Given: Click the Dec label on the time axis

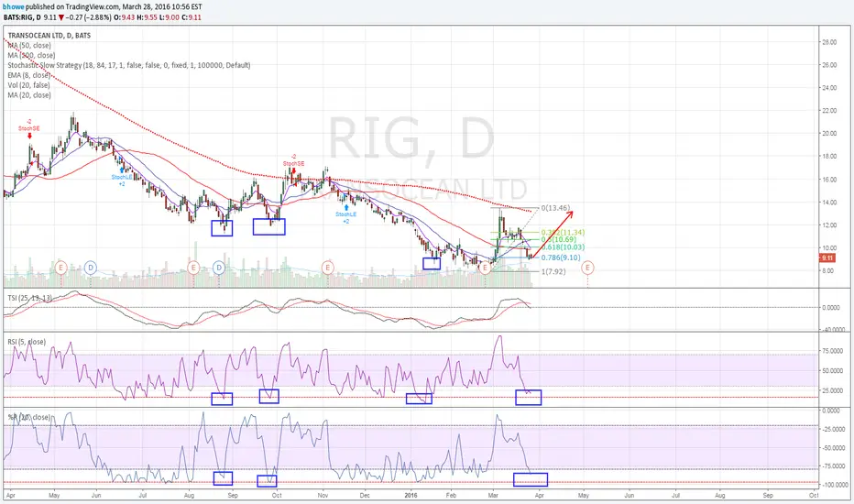Looking at the screenshot, I should tap(365, 495).
